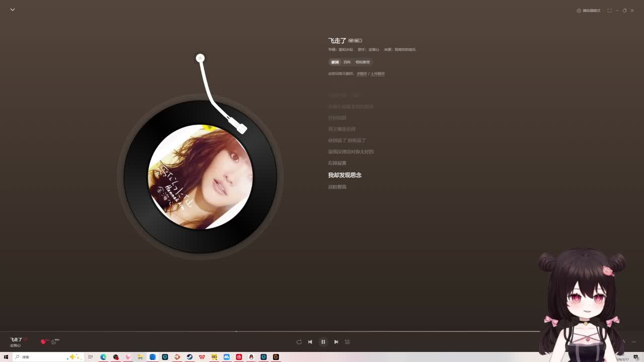Open comments icon beside the heart

[x=54, y=342]
